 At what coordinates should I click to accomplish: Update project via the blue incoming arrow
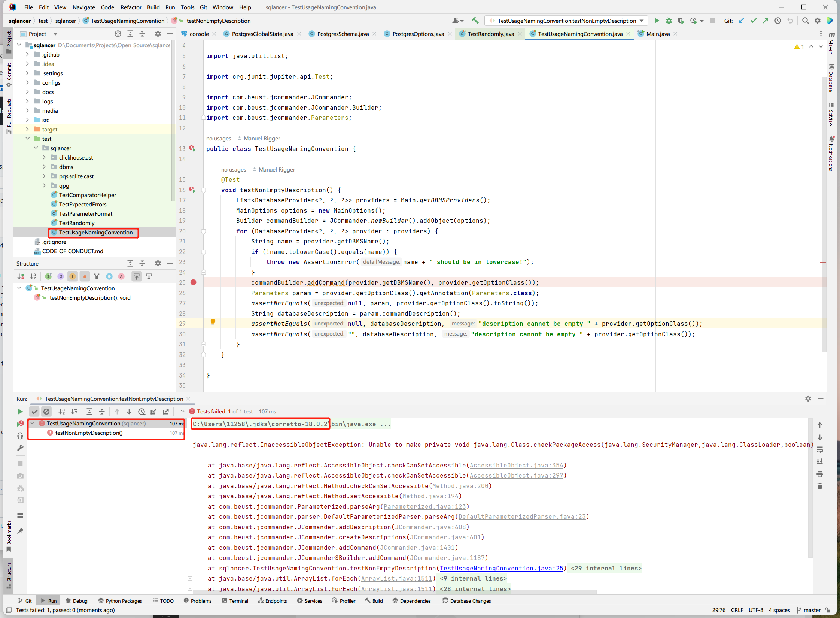click(x=741, y=21)
